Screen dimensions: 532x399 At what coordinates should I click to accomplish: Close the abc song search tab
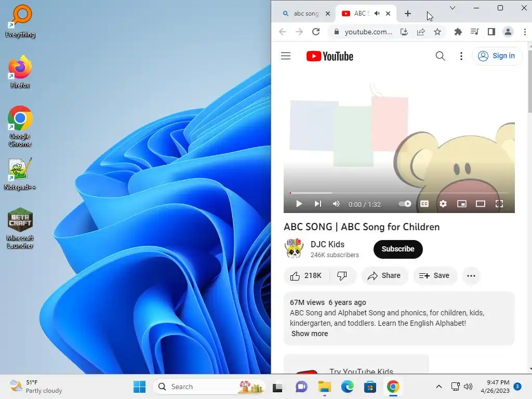point(328,14)
